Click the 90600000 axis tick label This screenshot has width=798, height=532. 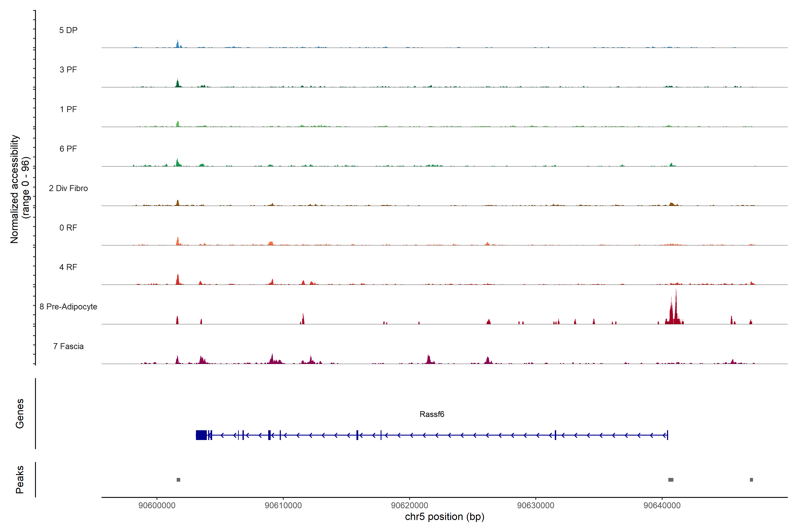157,506
